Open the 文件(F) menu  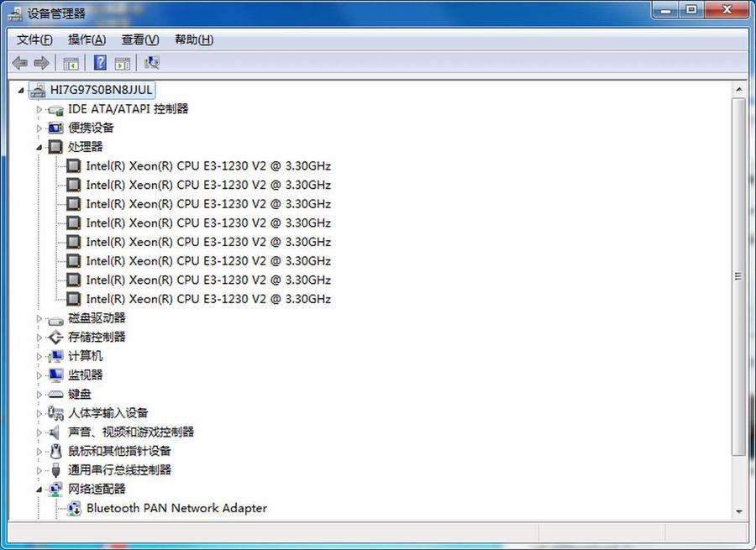click(34, 39)
